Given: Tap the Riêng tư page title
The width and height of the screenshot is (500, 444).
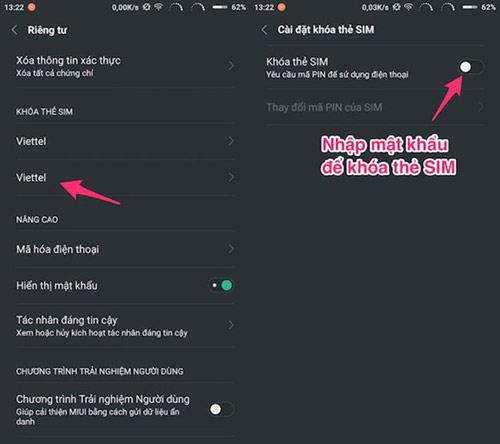Looking at the screenshot, I should tap(47, 30).
